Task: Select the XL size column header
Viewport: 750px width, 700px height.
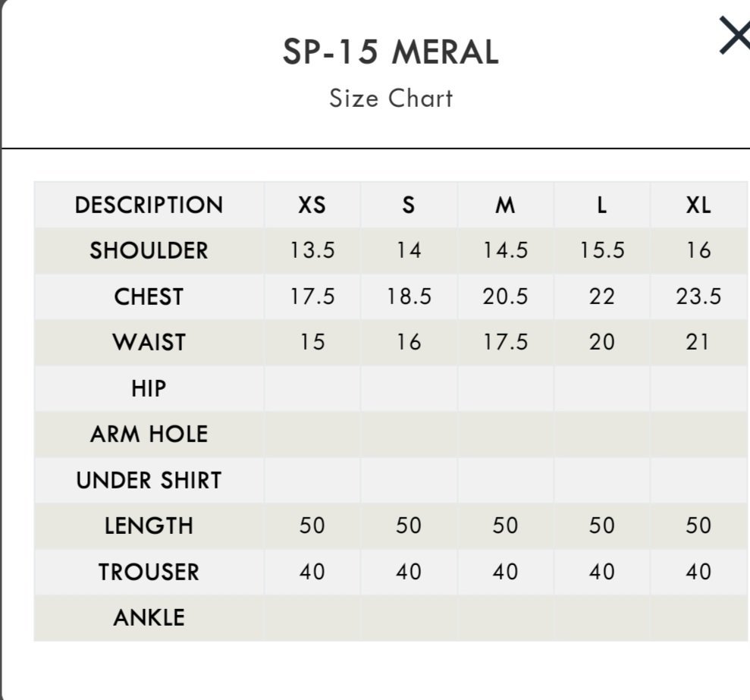Action: click(x=698, y=206)
